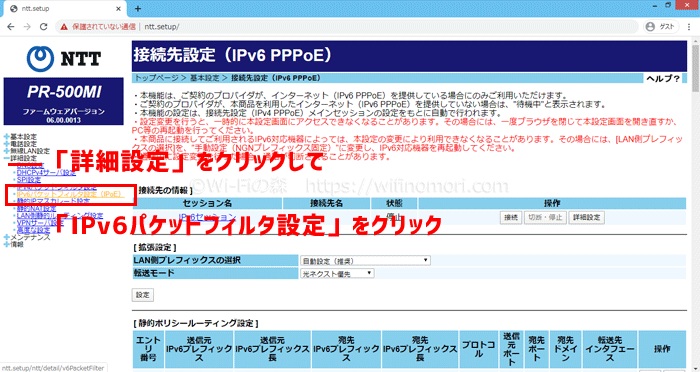
Task: Open ヘルプ? help link
Action: coord(663,79)
